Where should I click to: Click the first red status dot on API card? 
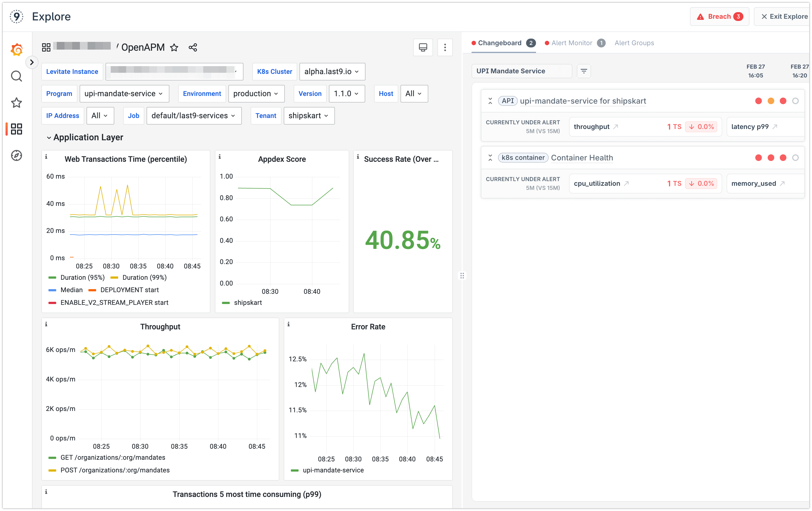click(759, 101)
